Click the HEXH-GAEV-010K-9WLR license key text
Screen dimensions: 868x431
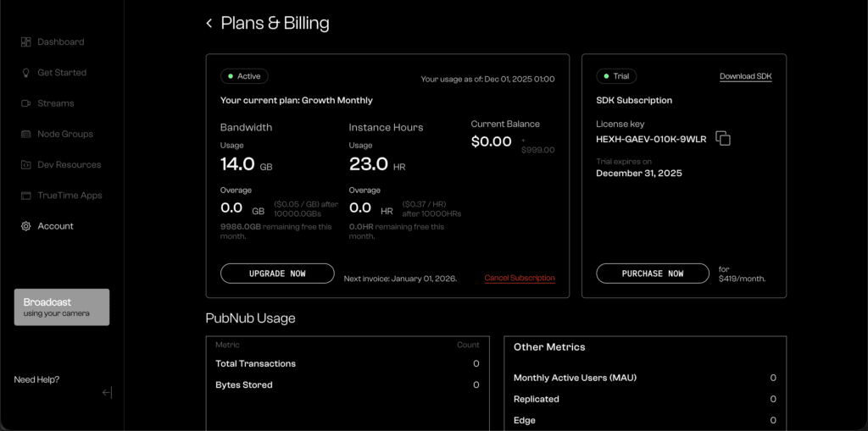(x=651, y=138)
